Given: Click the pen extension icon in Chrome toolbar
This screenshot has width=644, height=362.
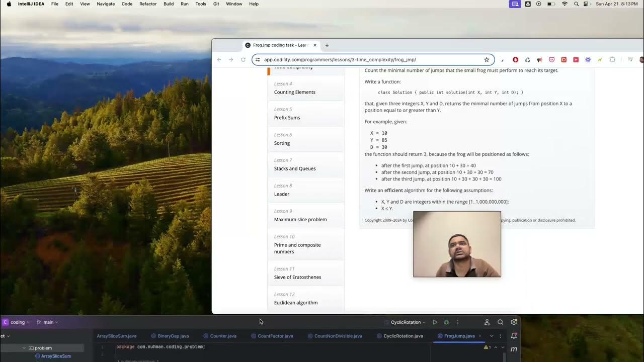Looking at the screenshot, I should [503, 60].
